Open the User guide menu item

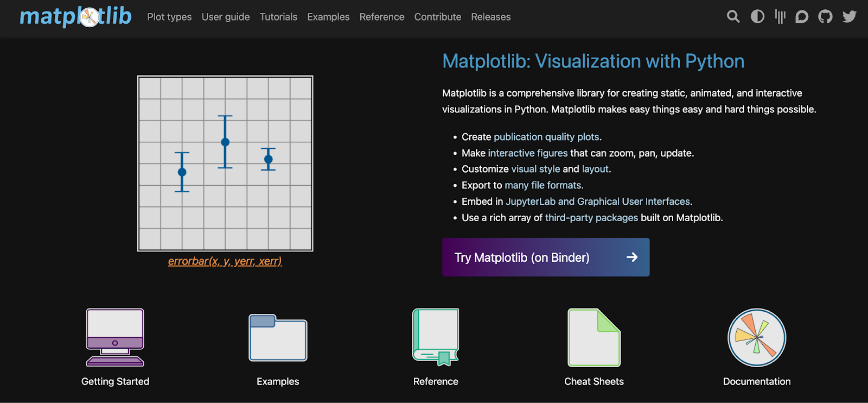pyautogui.click(x=226, y=17)
